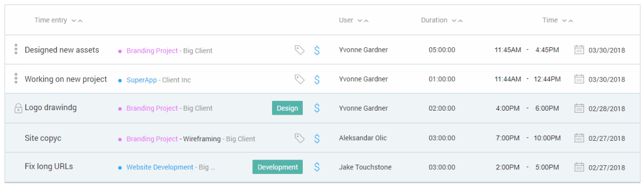The width and height of the screenshot is (644, 187).
Task: Edit the 02:00:00 duration field
Action: click(442, 108)
